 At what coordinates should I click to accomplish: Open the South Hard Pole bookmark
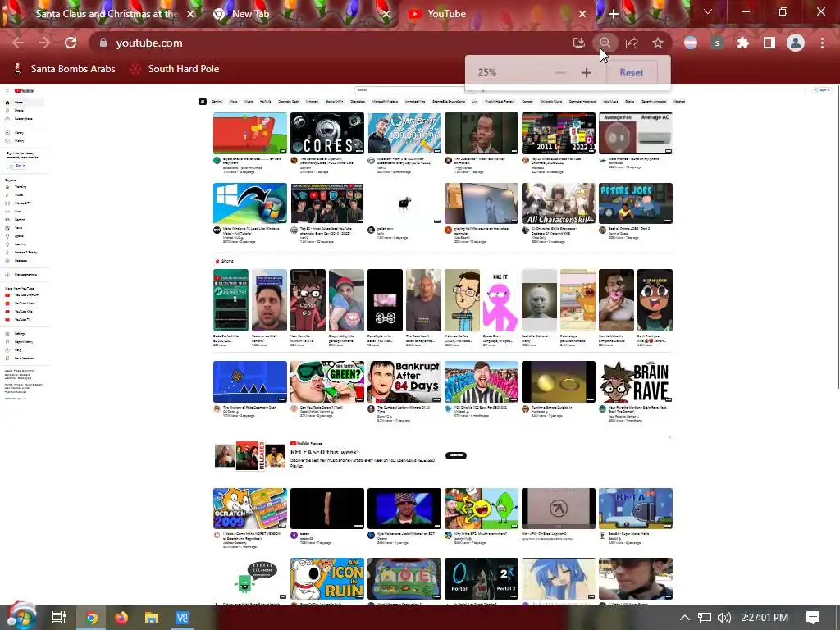(176, 69)
